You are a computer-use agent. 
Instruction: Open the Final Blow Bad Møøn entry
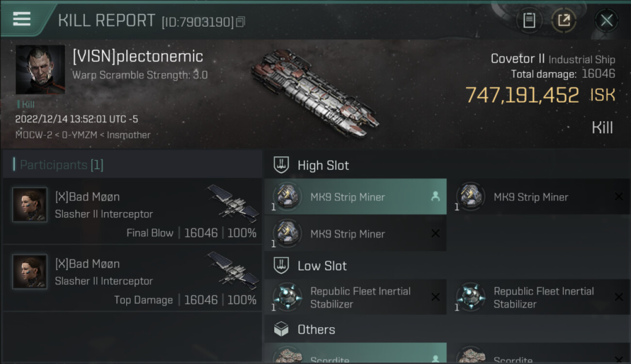click(132, 211)
